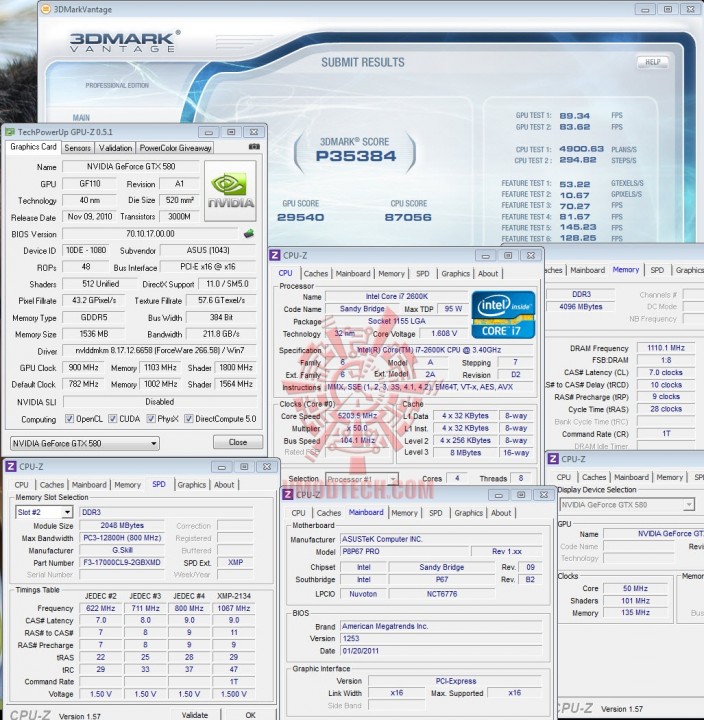
Task: Click the HELP button in 3DMark Vantage
Action: click(x=653, y=62)
